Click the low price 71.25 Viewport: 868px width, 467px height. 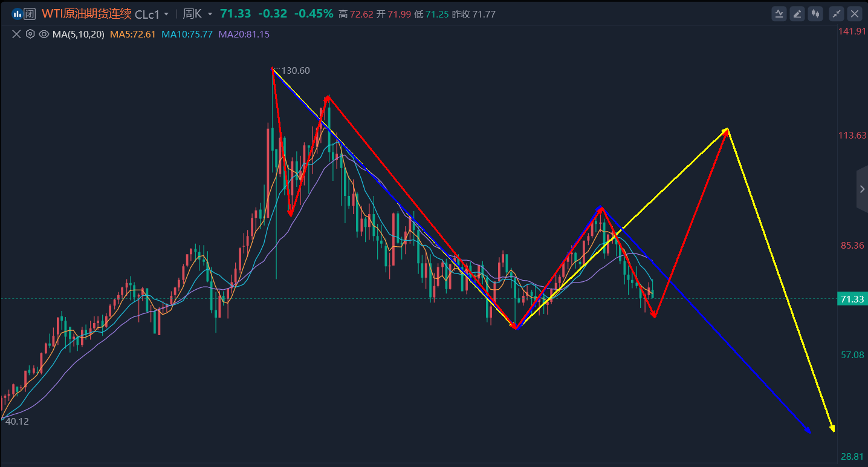click(x=437, y=14)
